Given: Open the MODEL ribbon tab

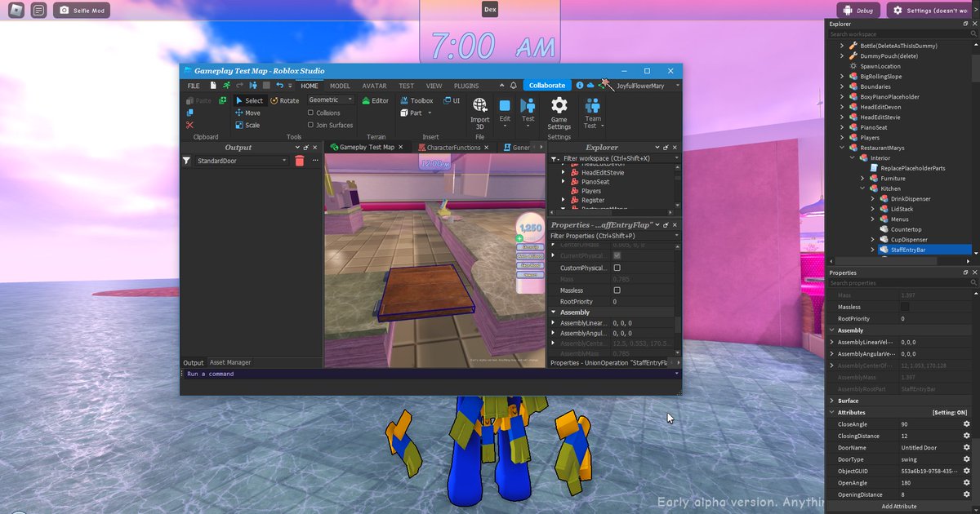Looking at the screenshot, I should (x=340, y=86).
